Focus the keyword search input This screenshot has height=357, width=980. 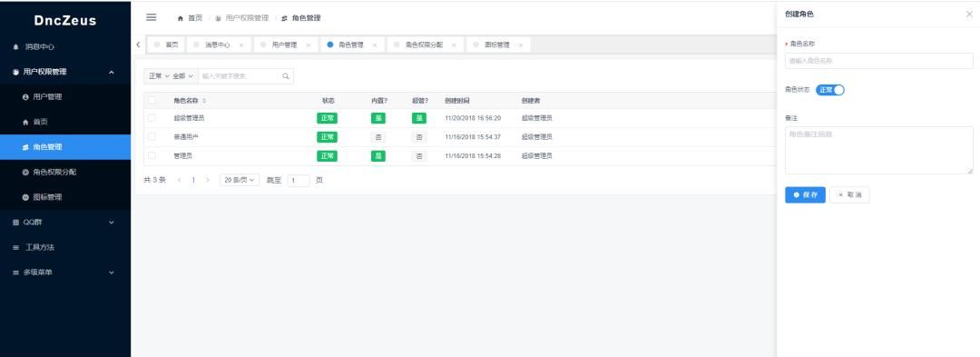(239, 76)
